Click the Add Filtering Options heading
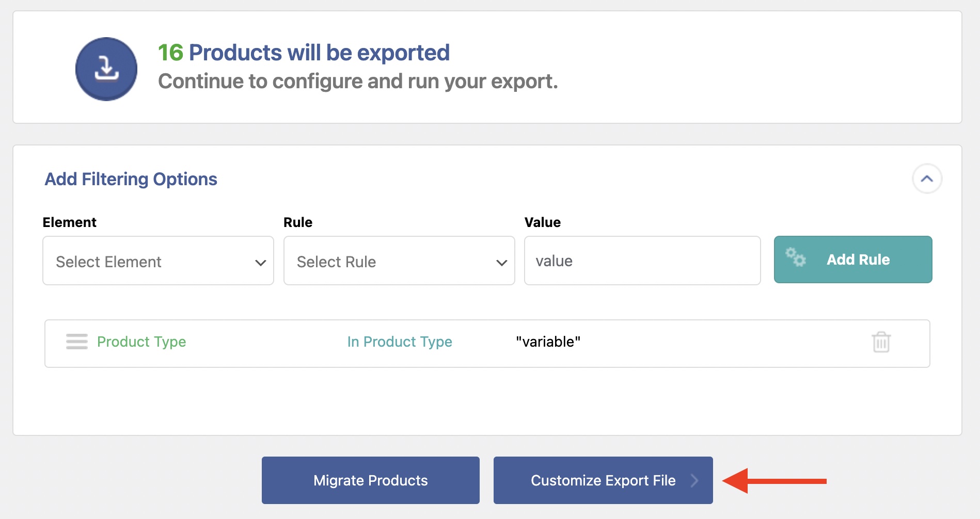The image size is (980, 519). point(131,179)
